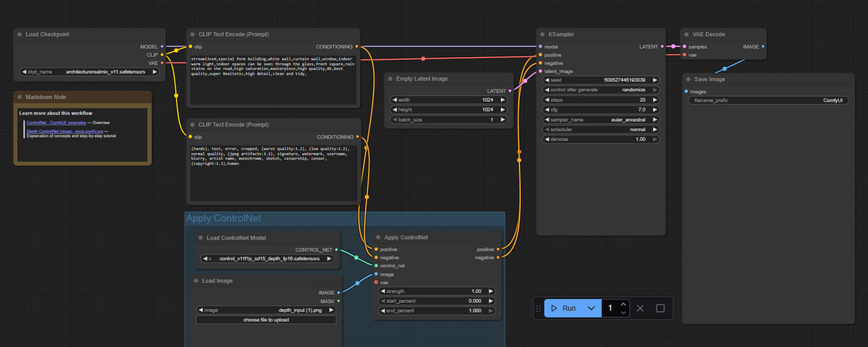The height and width of the screenshot is (347, 868).
Task: Collapse the Apply ControlNet node title dot
Action: 378,238
